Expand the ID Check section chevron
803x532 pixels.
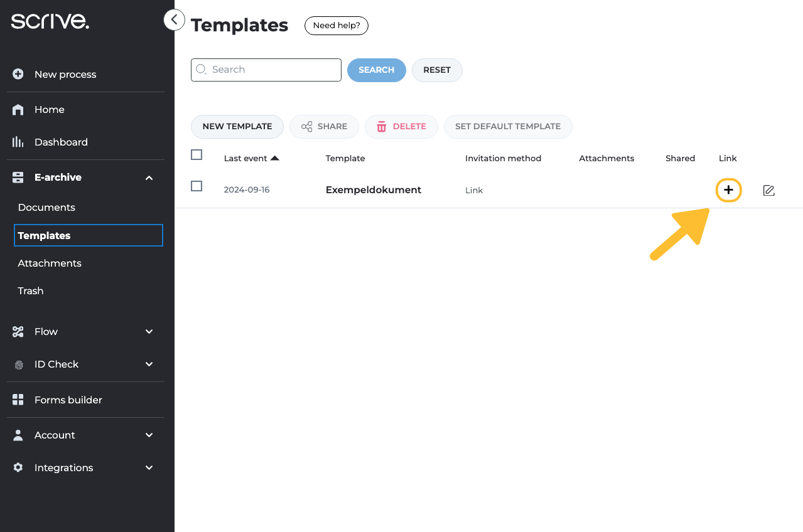(149, 364)
